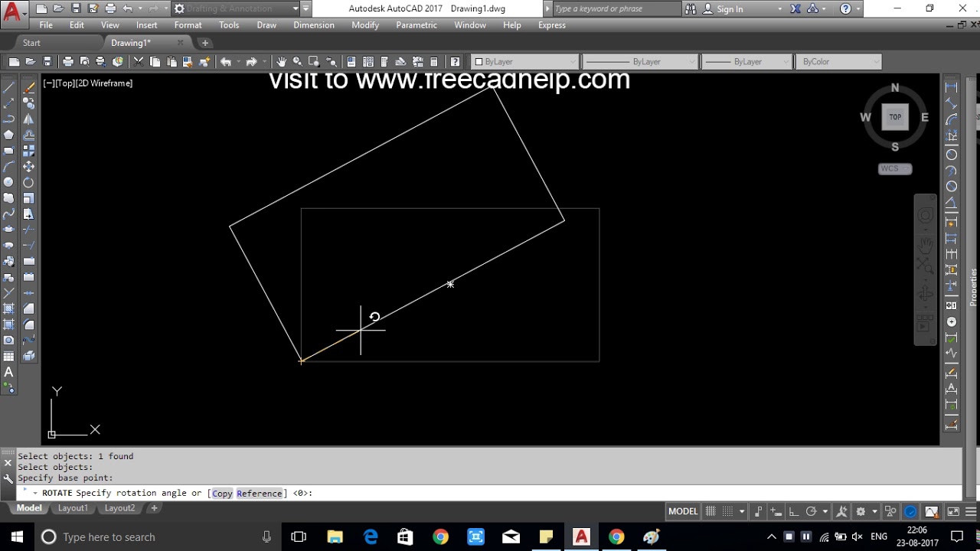This screenshot has width=980, height=551.
Task: Toggle grid display in status bar
Action: tap(710, 511)
